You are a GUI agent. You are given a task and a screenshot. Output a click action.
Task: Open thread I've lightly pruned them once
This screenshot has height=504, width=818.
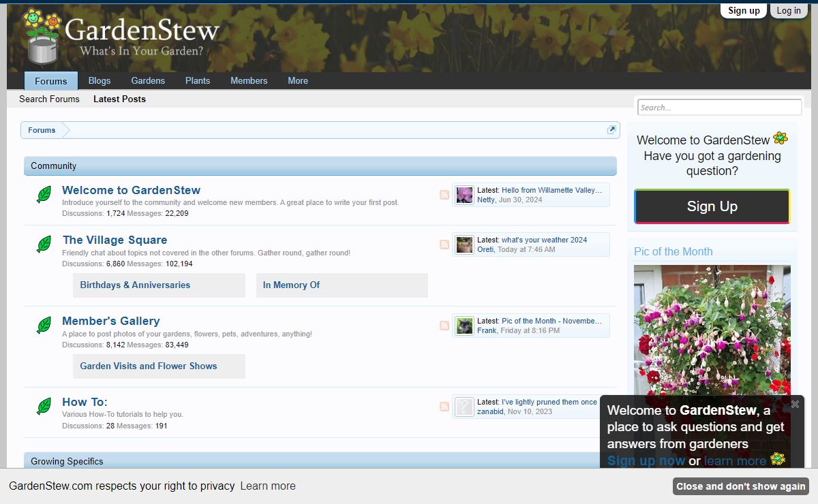pyautogui.click(x=549, y=402)
